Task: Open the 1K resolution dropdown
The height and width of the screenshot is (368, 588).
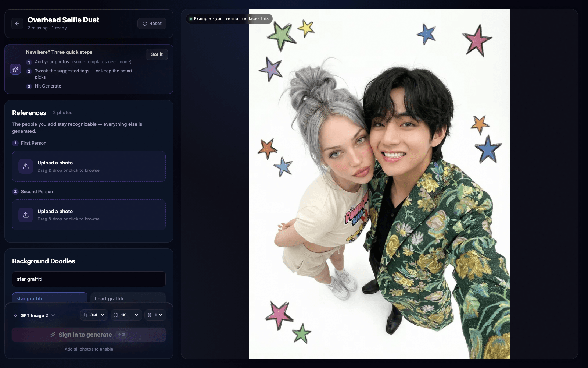Action: [126, 315]
